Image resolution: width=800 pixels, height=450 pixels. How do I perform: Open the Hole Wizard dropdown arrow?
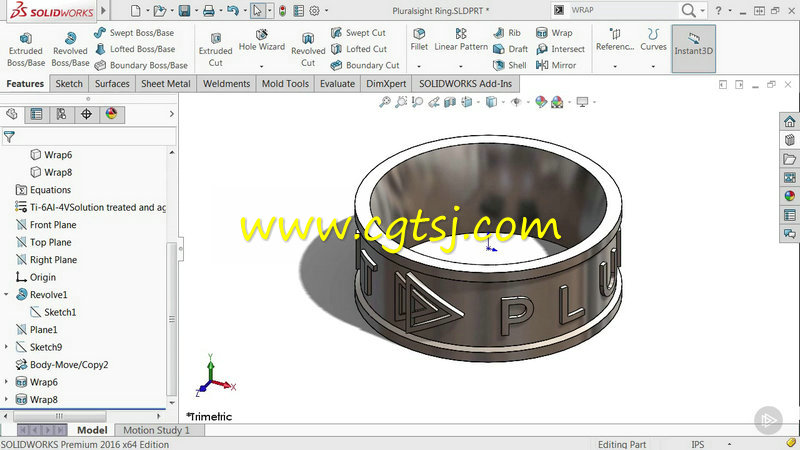(x=262, y=66)
